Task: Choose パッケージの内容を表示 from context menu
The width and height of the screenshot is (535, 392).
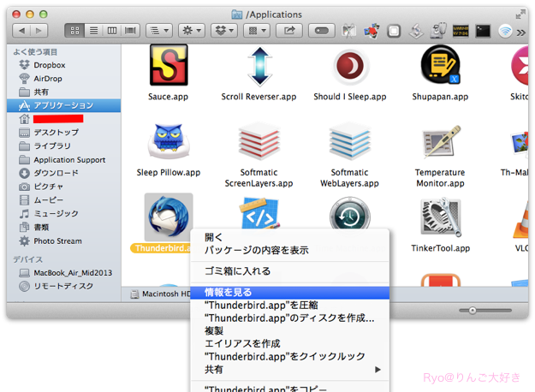Action: click(x=289, y=250)
